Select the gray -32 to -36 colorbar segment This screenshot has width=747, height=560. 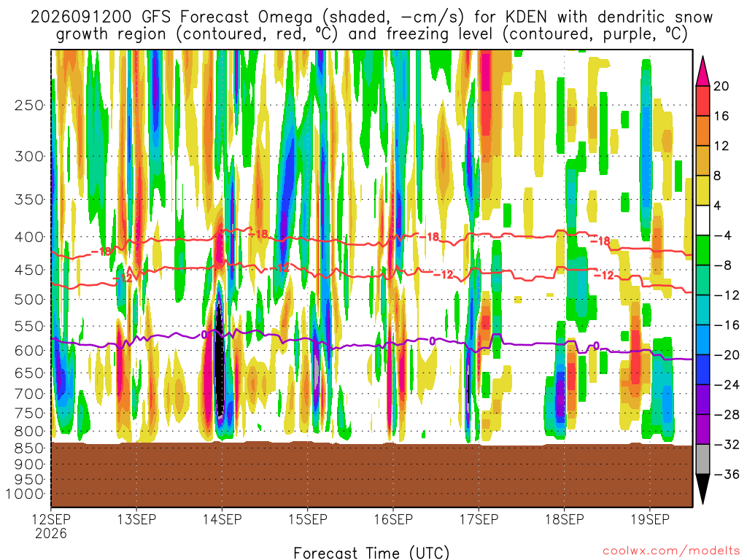703,459
